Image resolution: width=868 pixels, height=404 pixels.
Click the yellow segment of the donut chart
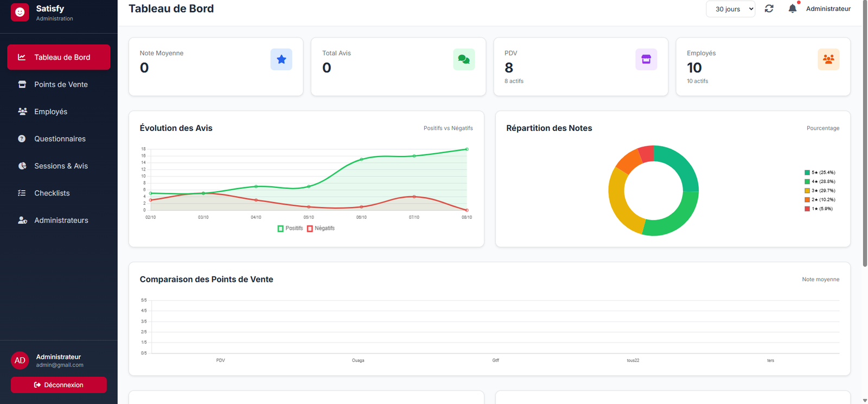click(x=620, y=200)
